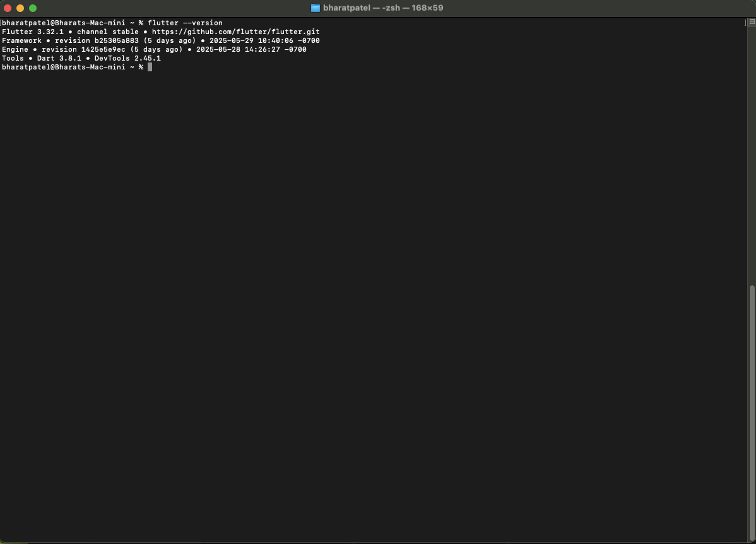Click the split pane icon at top right

coord(752,22)
